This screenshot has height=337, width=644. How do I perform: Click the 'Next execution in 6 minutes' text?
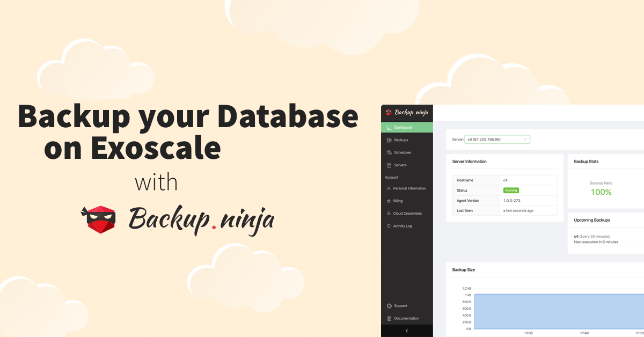(596, 242)
